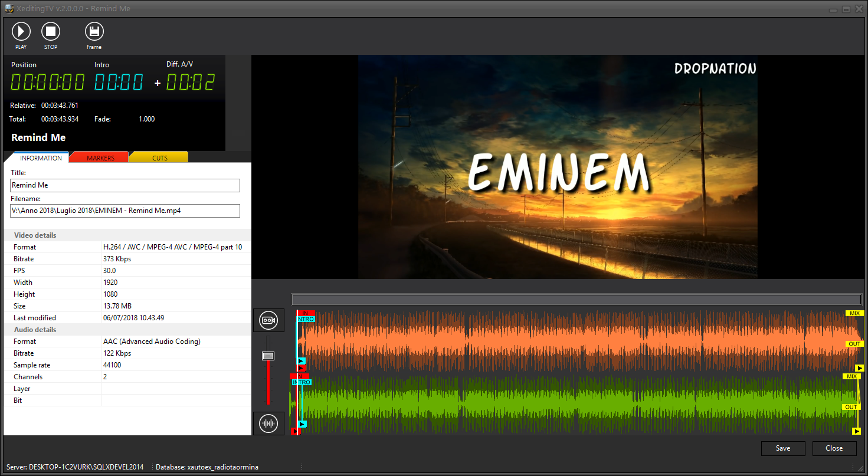
Task: Click cyan INTRO marker on orange waveform
Action: pyautogui.click(x=306, y=319)
